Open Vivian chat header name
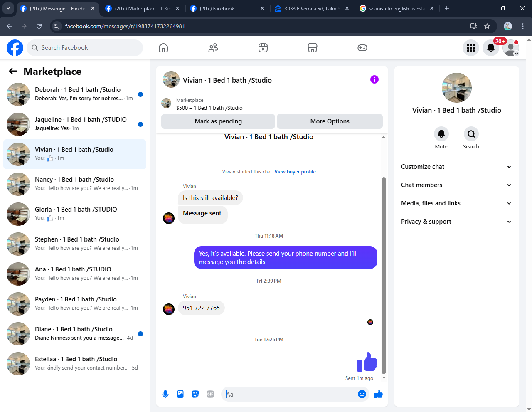Image resolution: width=532 pixels, height=412 pixels. point(227,80)
